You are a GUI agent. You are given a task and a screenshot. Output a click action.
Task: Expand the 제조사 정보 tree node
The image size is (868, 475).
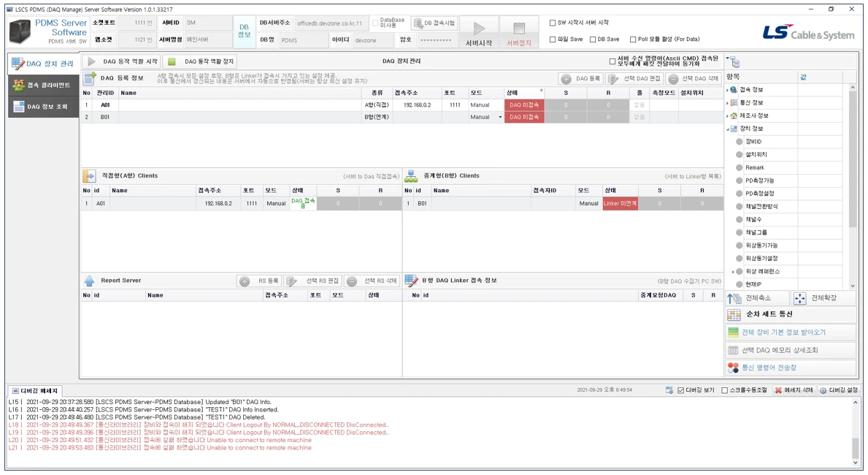(x=727, y=116)
